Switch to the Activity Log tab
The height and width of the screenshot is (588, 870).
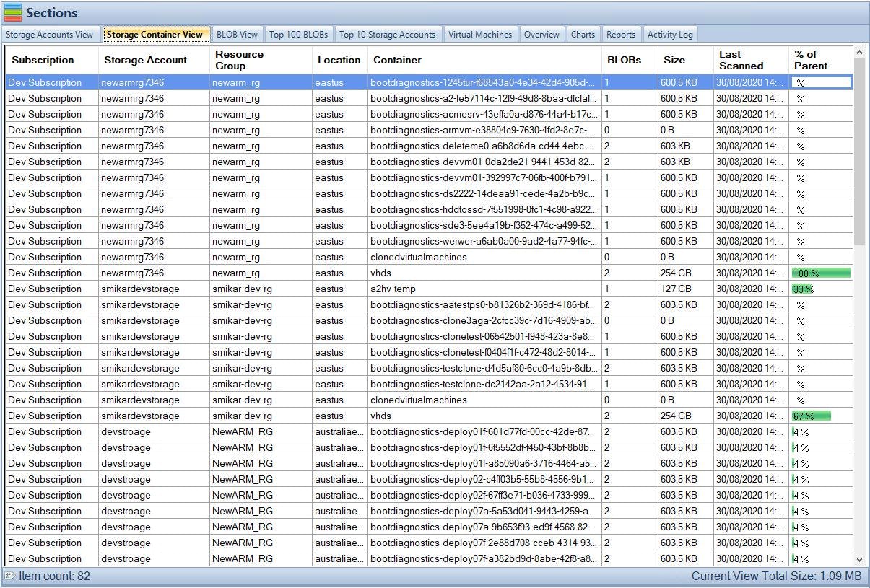coord(670,34)
